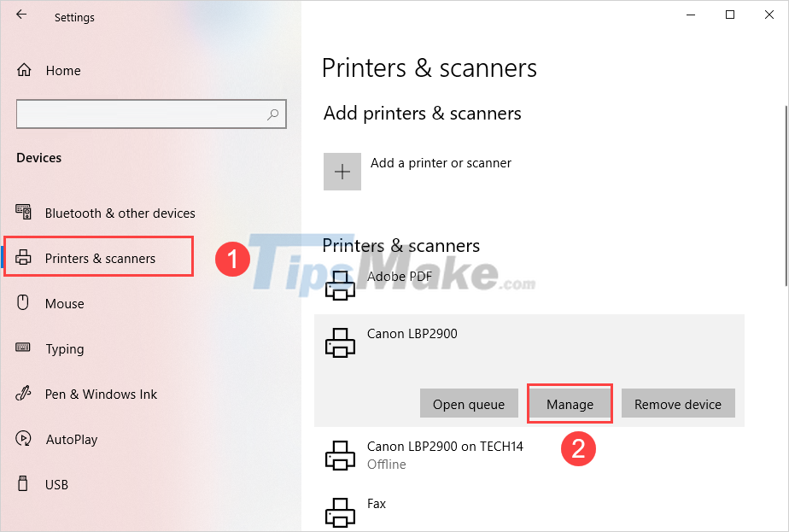Click the Fax printer icon
This screenshot has height=532, width=789.
coord(340,512)
